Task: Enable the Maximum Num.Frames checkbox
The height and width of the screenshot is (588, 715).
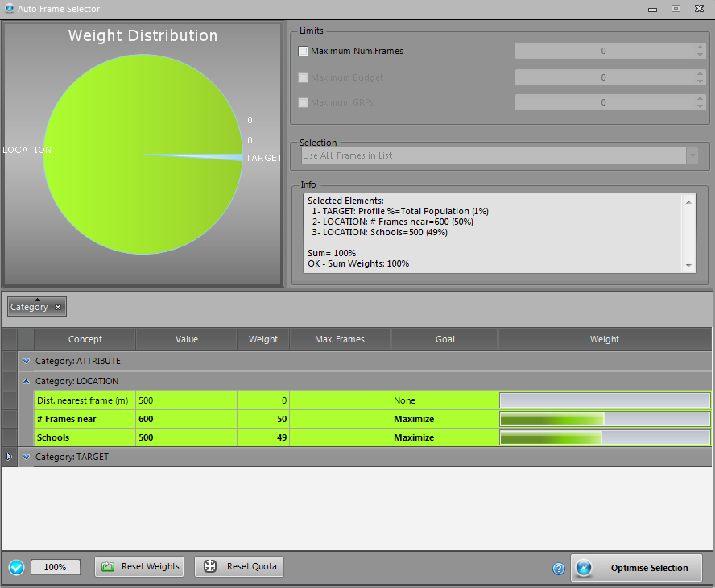Action: (304, 52)
